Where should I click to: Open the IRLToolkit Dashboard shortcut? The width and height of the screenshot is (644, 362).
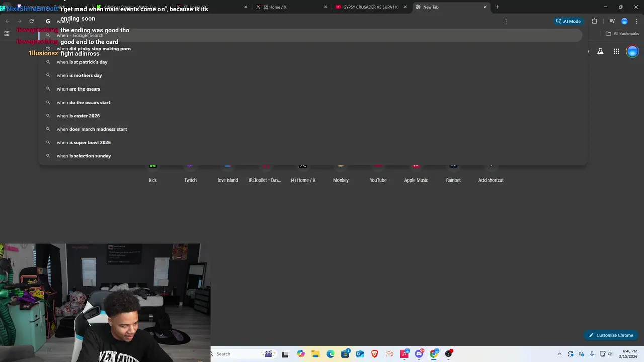click(265, 173)
